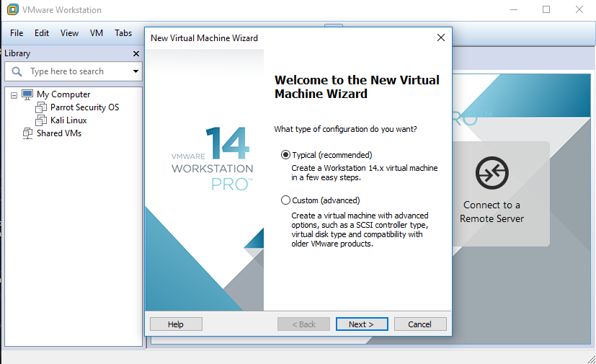Select Shared VMs in the library
The height and width of the screenshot is (364, 596).
[x=59, y=133]
